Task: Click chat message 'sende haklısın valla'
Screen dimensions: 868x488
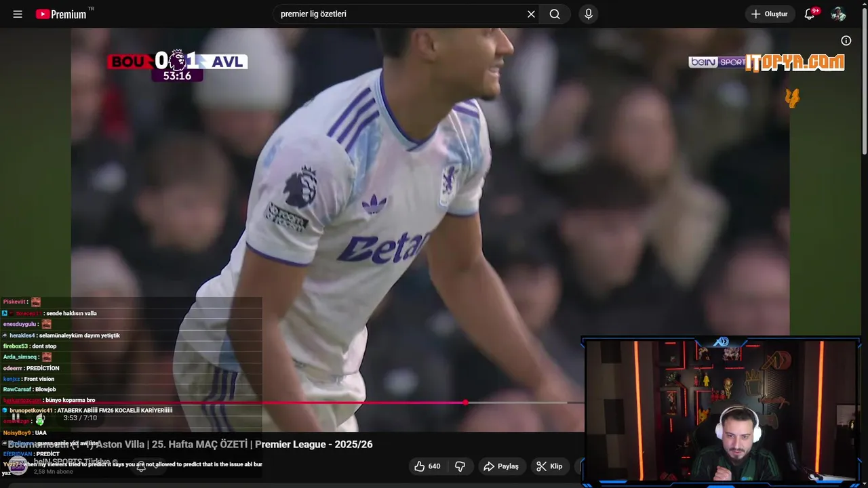Action: point(71,314)
